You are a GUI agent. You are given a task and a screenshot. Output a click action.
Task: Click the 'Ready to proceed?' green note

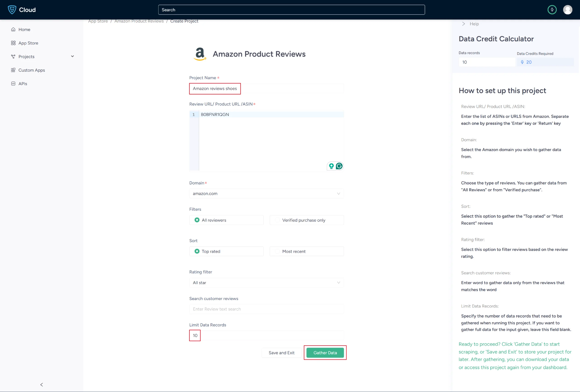point(515,356)
